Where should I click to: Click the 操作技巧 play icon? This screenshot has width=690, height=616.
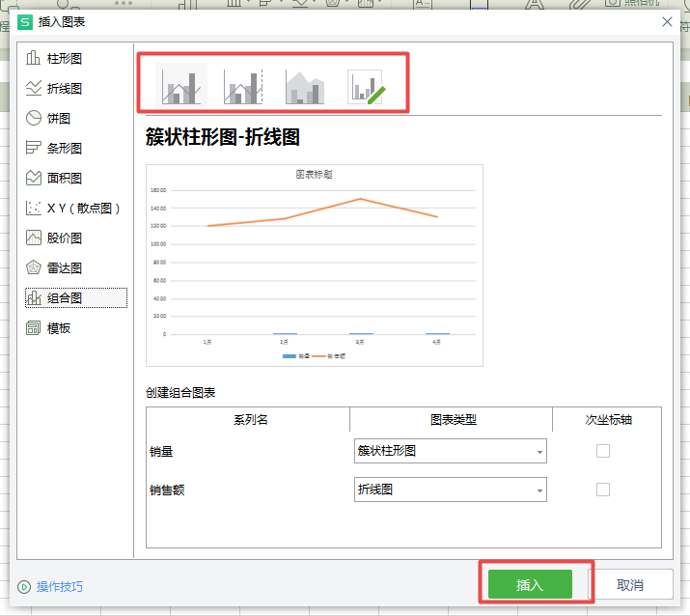click(24, 586)
